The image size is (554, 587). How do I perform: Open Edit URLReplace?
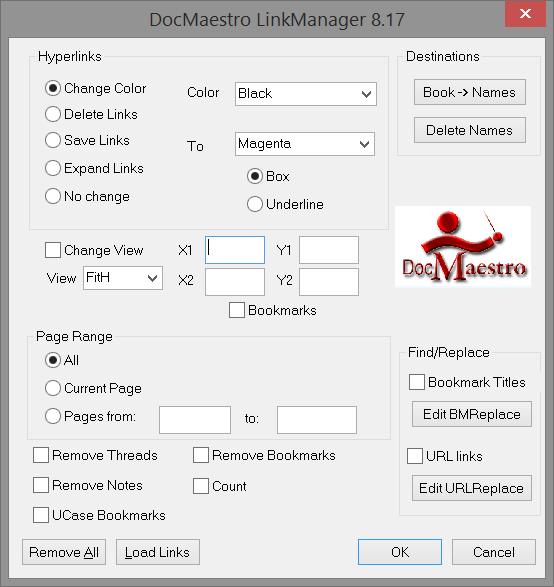click(x=472, y=488)
